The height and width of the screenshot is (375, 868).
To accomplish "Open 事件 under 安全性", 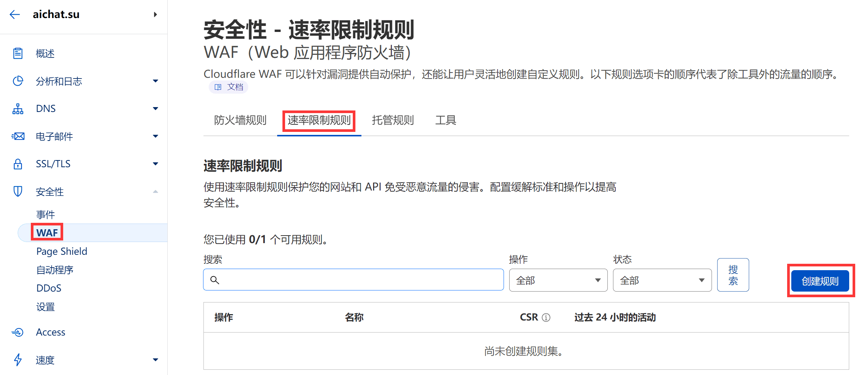I will pos(46,215).
